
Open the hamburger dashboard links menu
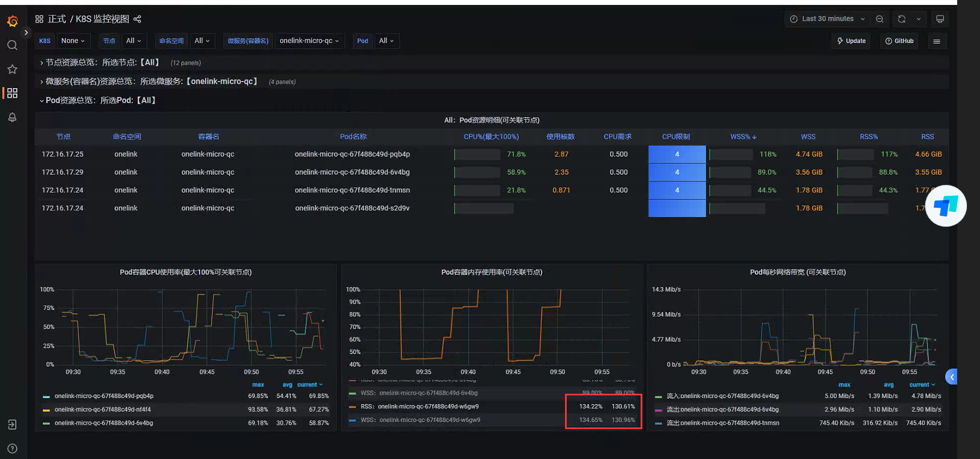click(x=936, y=41)
